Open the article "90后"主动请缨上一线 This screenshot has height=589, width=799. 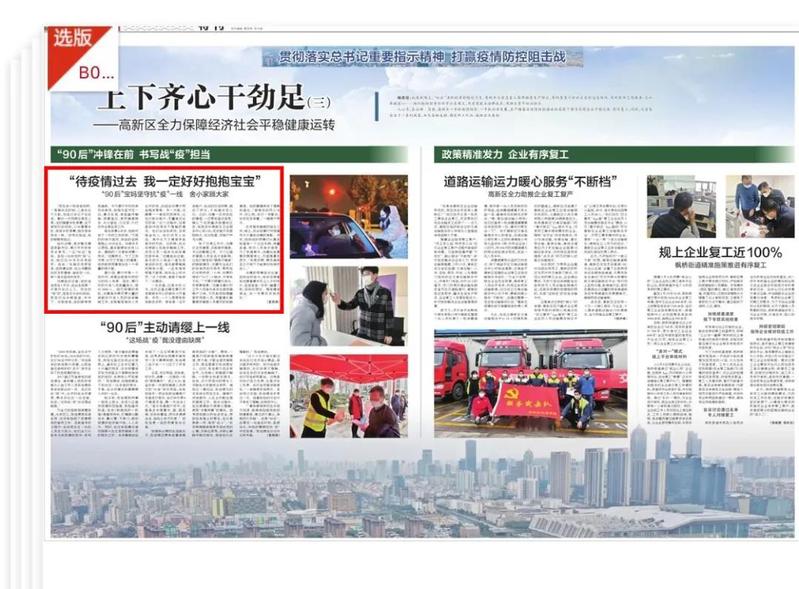click(165, 328)
